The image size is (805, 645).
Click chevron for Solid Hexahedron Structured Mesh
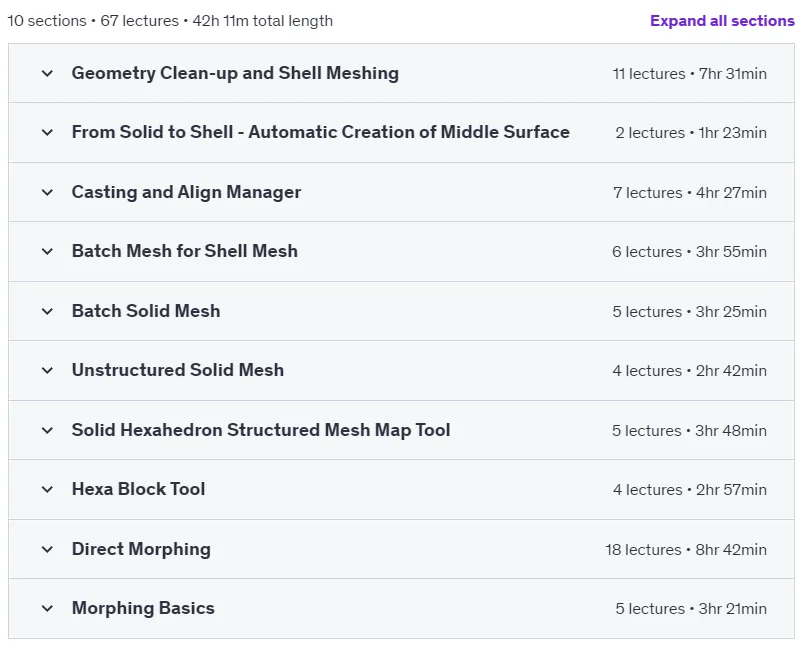[x=47, y=430]
